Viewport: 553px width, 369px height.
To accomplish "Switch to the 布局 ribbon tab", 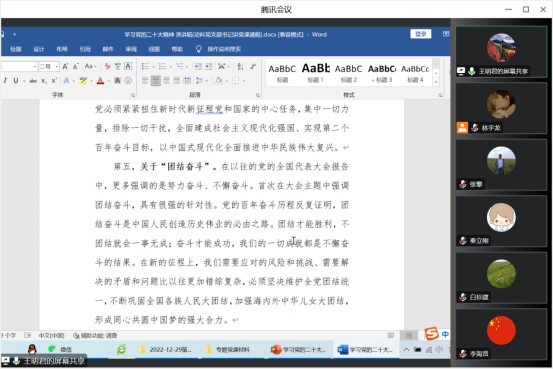I will [62, 49].
